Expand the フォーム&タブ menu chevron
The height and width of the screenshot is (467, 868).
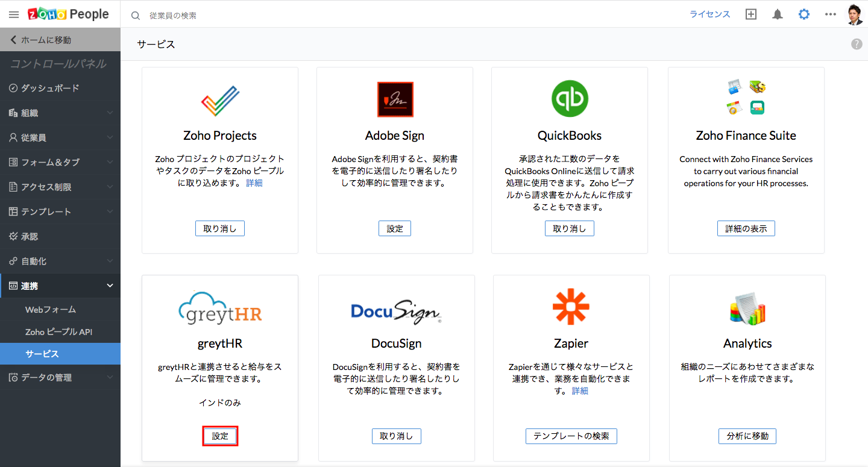click(x=110, y=162)
